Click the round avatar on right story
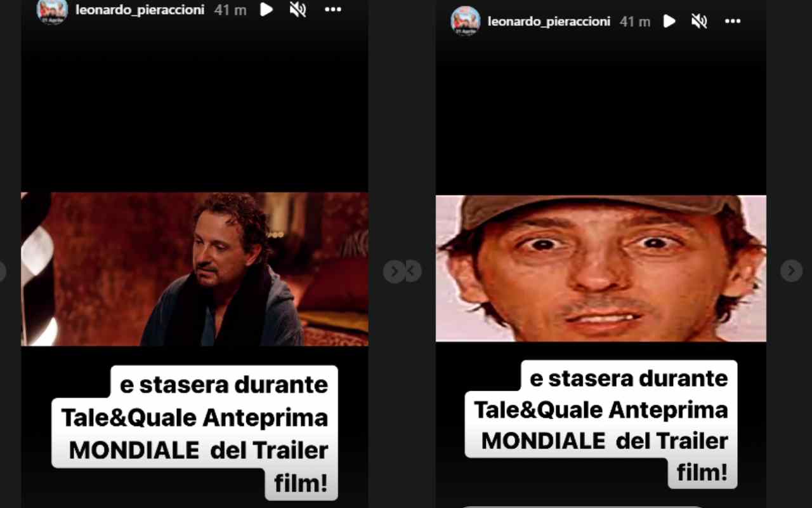 [465, 22]
